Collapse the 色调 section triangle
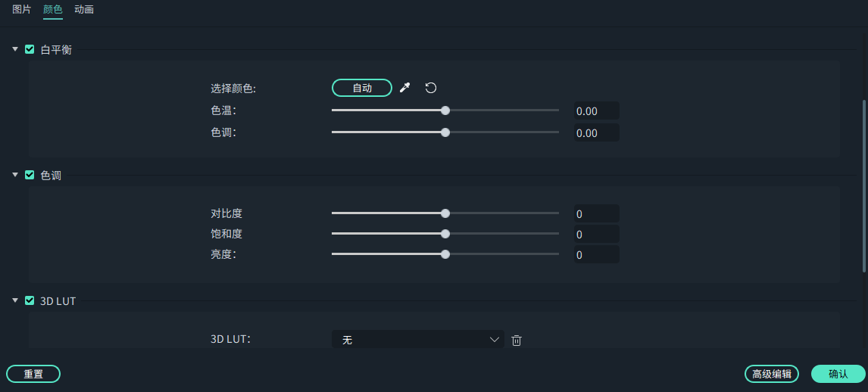The width and height of the screenshot is (868, 392). coord(15,175)
